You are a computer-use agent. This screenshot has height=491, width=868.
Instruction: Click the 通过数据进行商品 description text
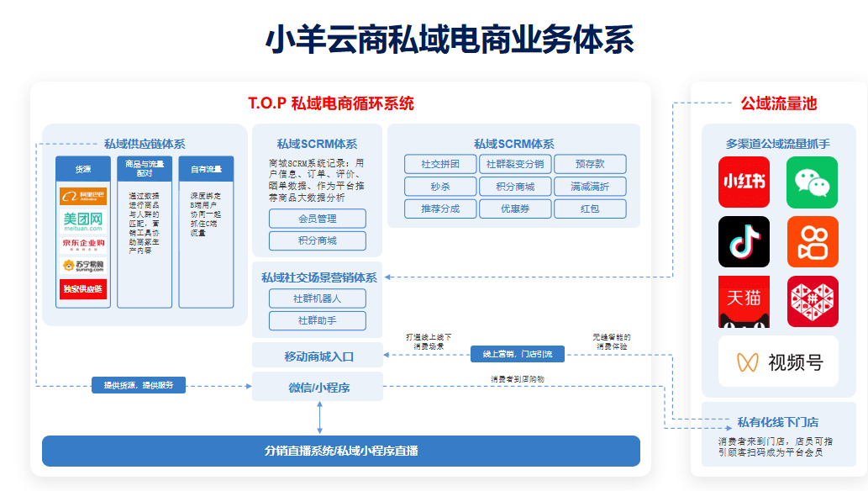pyautogui.click(x=144, y=223)
